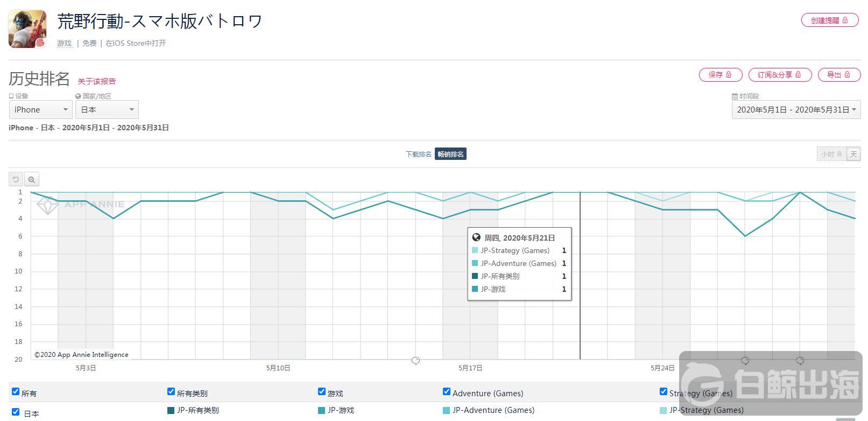Click the 导出 button
The image size is (868, 421).
(x=838, y=75)
